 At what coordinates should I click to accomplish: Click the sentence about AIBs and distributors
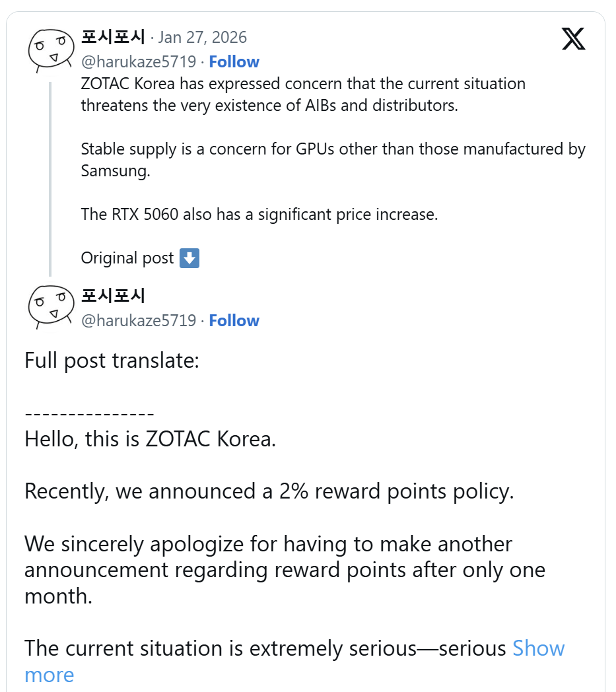point(303,94)
